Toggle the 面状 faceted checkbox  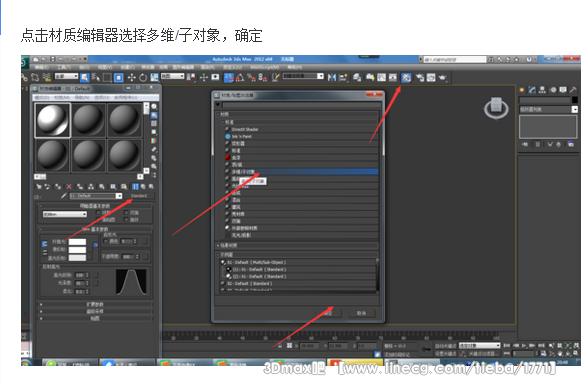(126, 219)
